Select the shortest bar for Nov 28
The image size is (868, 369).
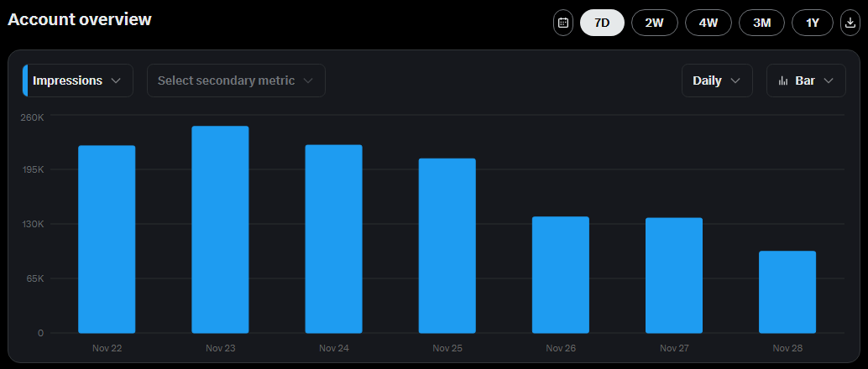[x=787, y=292]
